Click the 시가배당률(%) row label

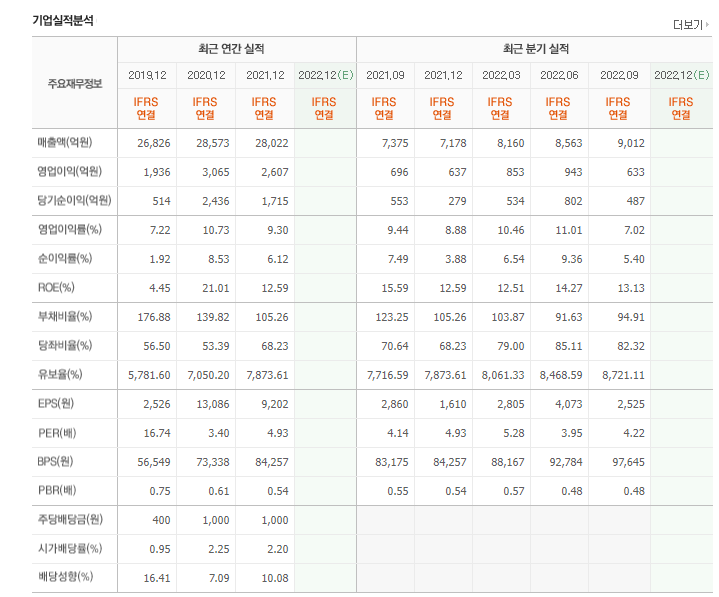coord(70,548)
